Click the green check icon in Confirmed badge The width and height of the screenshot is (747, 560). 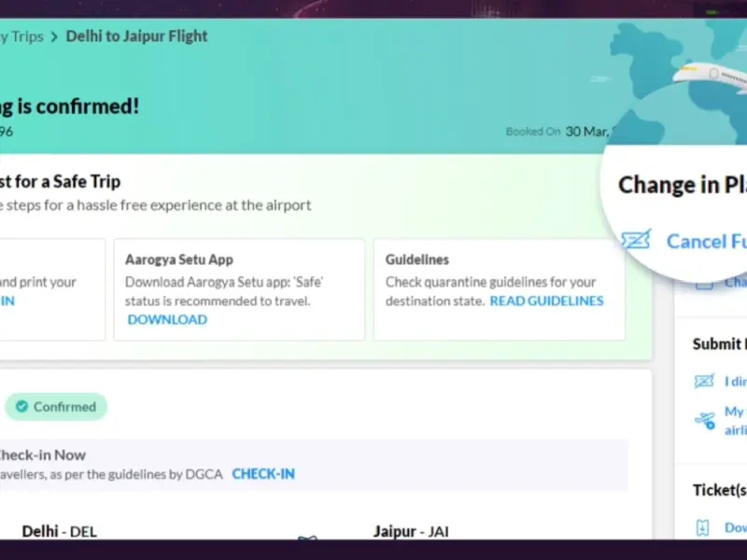pos(21,407)
